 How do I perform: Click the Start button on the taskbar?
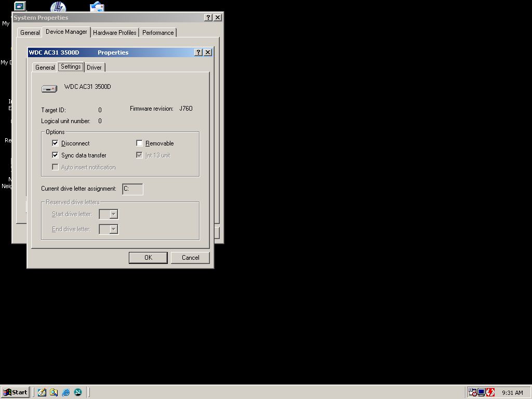[x=16, y=392]
